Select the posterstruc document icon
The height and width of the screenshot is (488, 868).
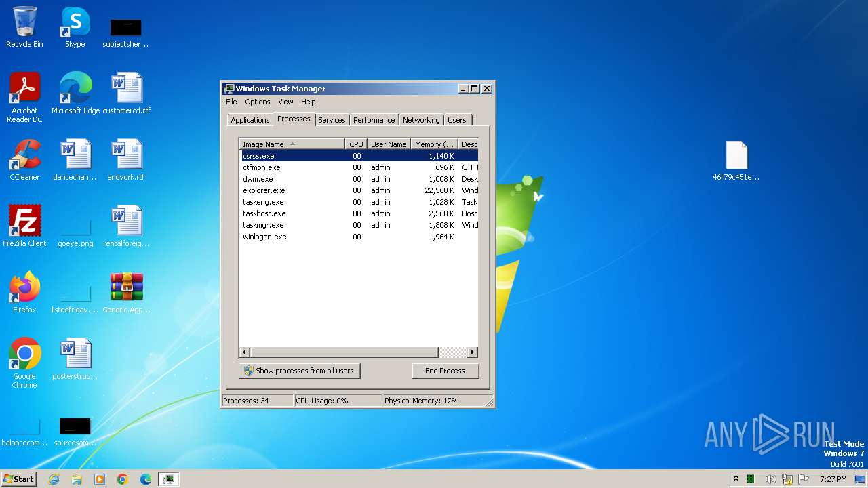(x=75, y=359)
